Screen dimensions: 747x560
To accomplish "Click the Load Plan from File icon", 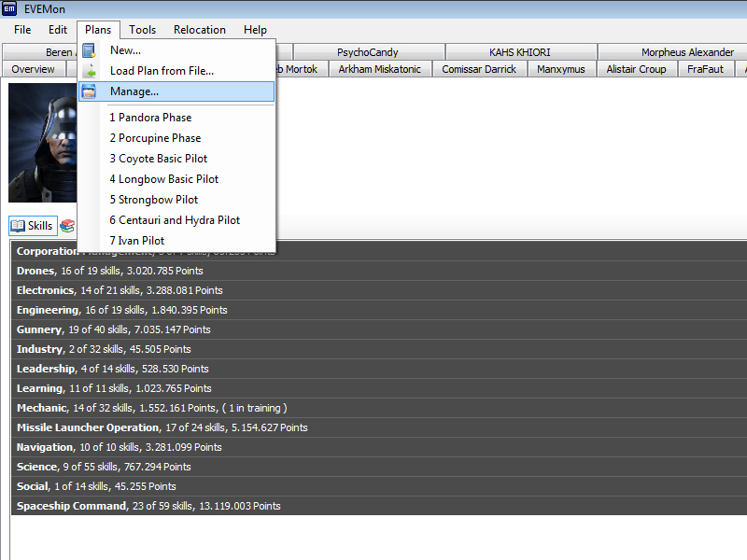I will pyautogui.click(x=89, y=71).
